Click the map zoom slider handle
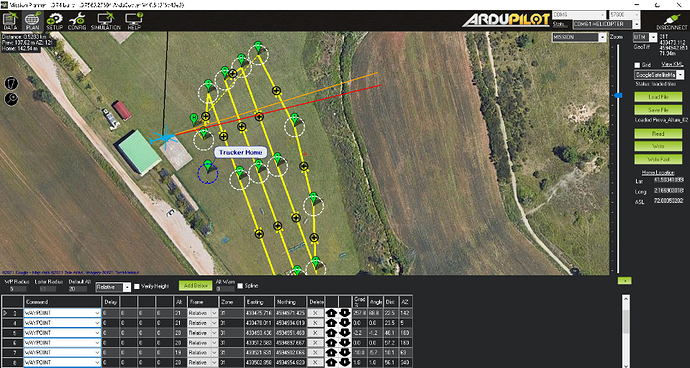The image size is (690, 368). tap(618, 95)
